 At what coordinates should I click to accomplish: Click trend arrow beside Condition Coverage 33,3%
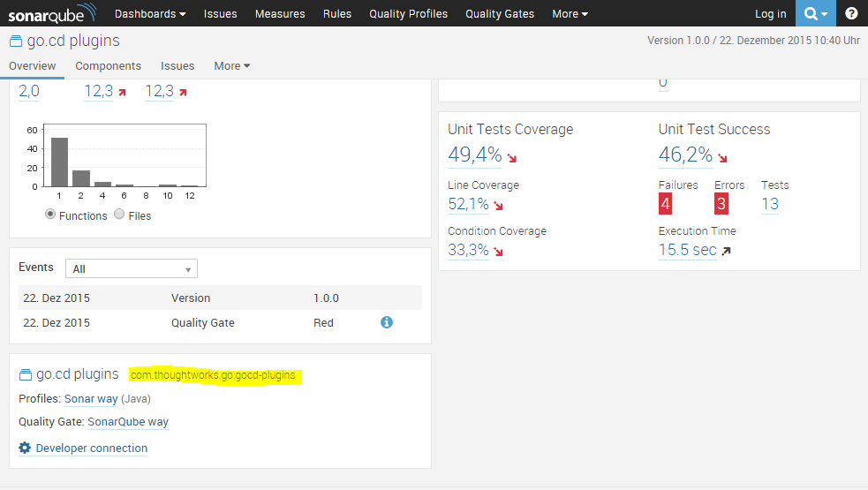498,253
